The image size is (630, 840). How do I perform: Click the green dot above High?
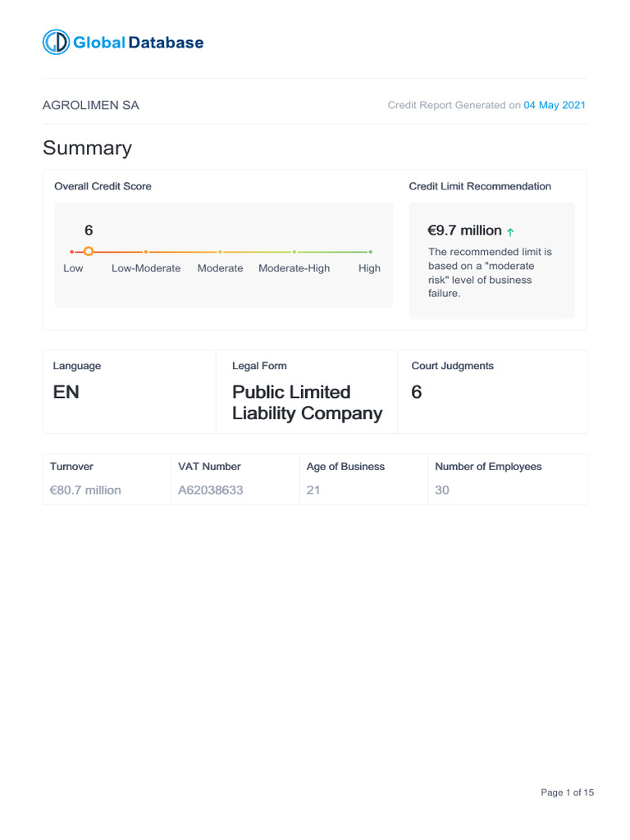click(x=370, y=252)
